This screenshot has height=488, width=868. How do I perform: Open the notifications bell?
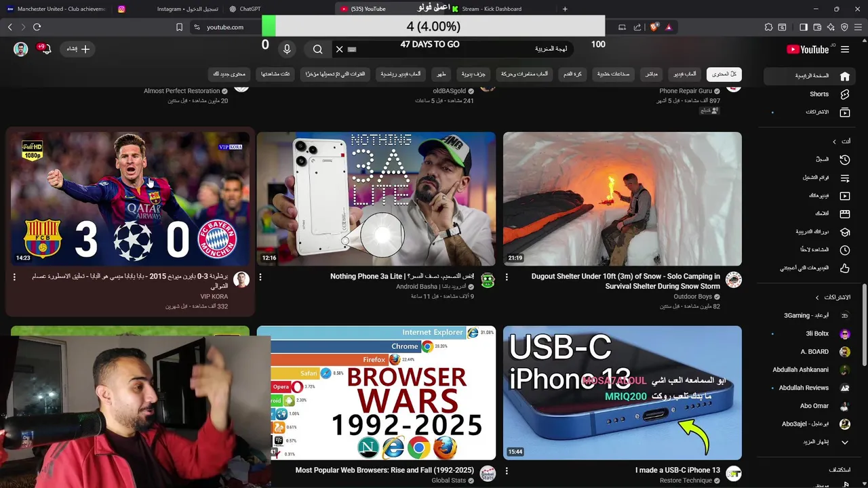(x=45, y=49)
